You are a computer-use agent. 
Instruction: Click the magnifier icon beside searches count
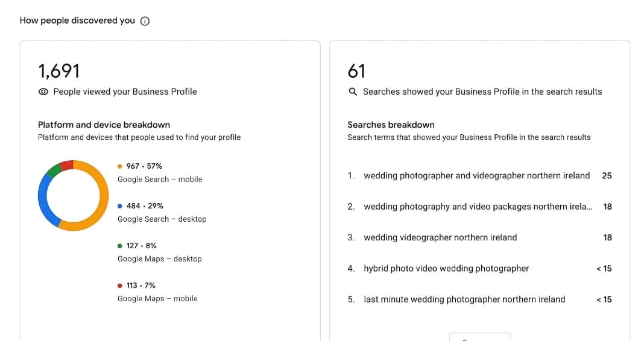(x=353, y=92)
